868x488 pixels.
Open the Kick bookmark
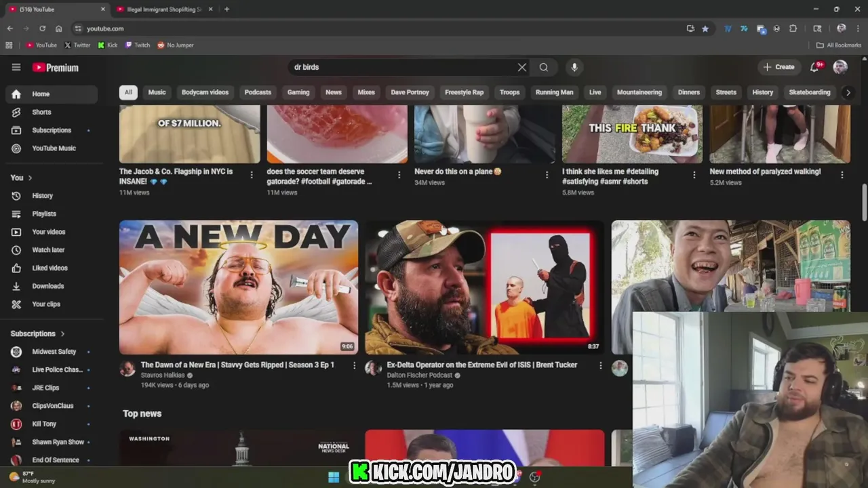point(108,45)
